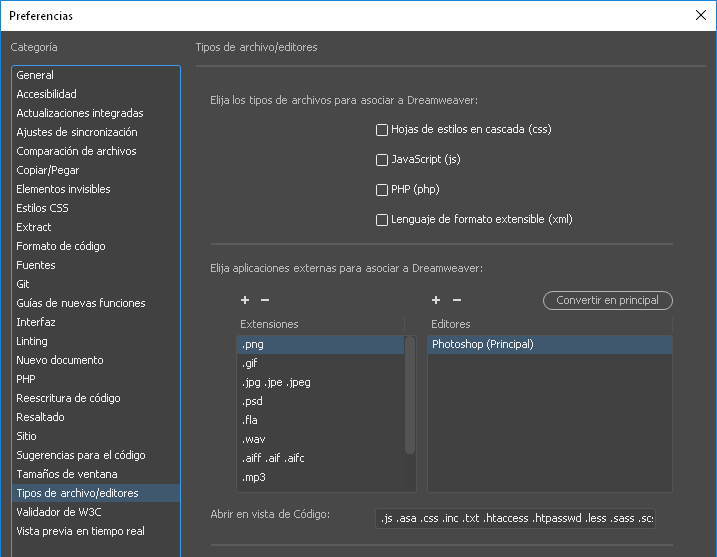Screen dimensions: 717x557
Task: Select Estilos CSS category
Action: pos(96,208)
